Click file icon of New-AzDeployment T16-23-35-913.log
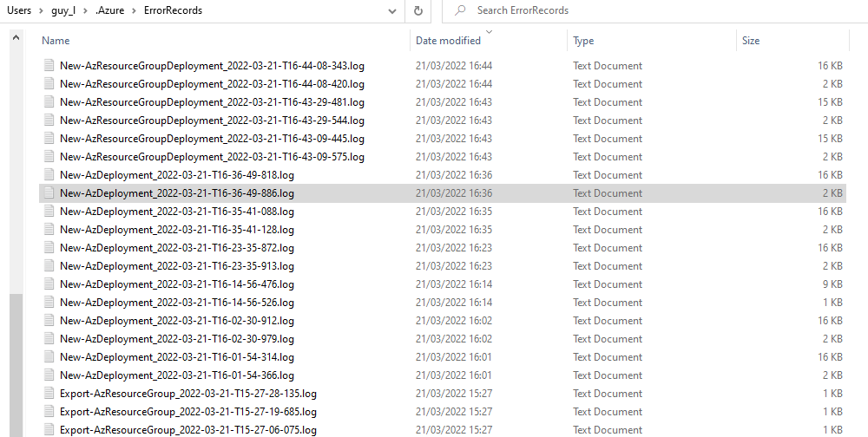This screenshot has width=868, height=437. coord(49,266)
